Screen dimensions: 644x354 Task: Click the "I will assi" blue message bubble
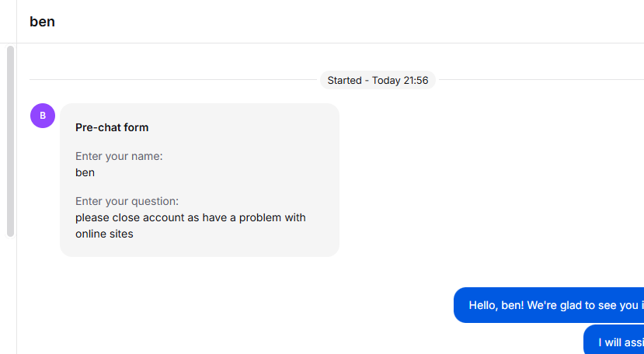pos(614,340)
